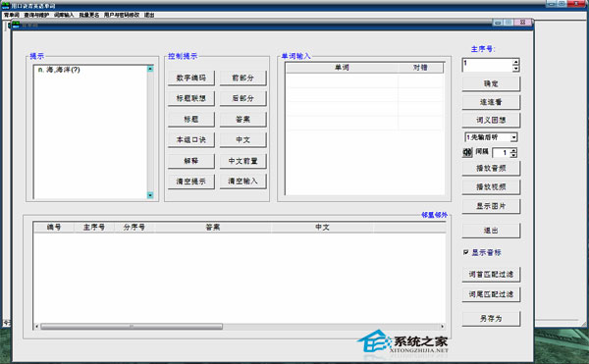Click hint list scrollbar down arrow
The image size is (589, 364).
[x=150, y=195]
